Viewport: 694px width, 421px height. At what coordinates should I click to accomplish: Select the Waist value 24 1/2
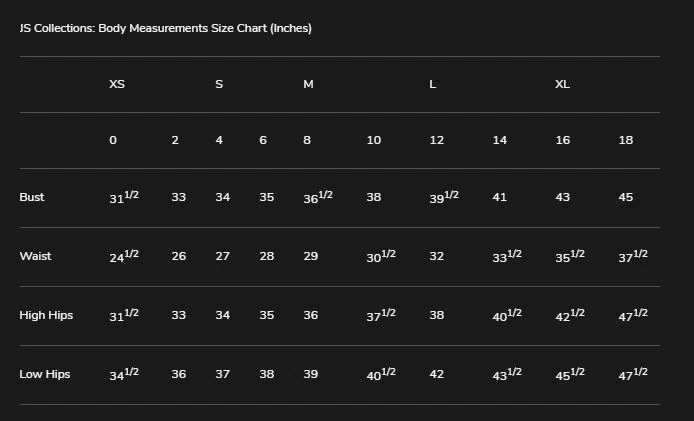pos(123,256)
